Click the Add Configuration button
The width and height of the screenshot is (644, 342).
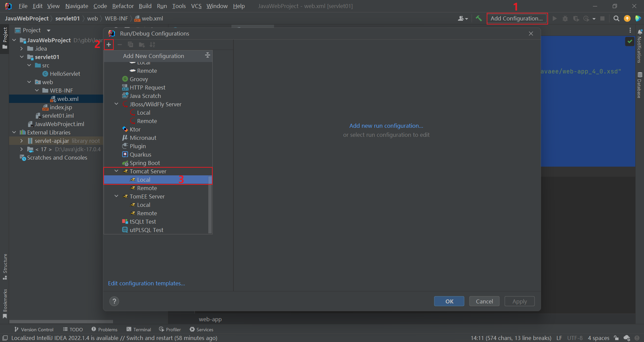click(x=517, y=18)
